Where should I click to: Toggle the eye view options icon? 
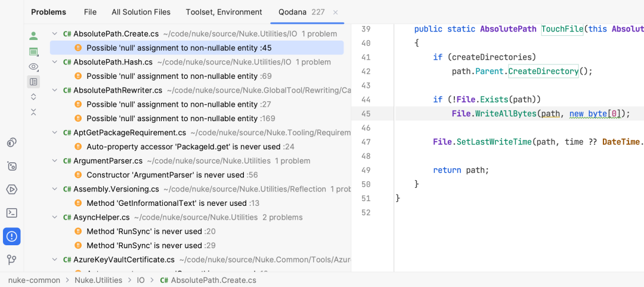[x=33, y=67]
